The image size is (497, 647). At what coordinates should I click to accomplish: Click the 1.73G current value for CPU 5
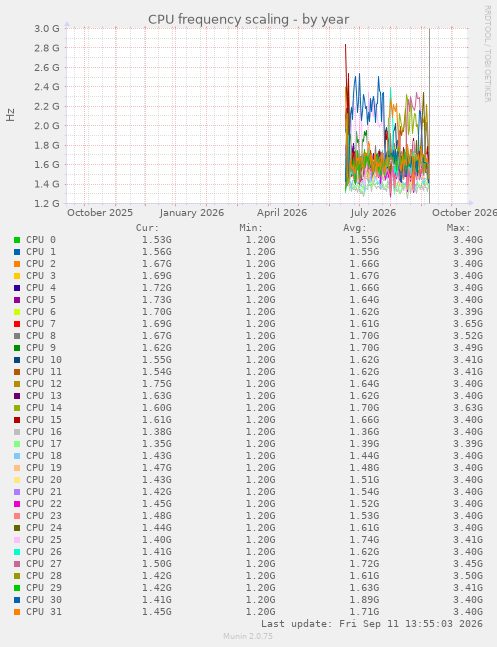tap(157, 300)
